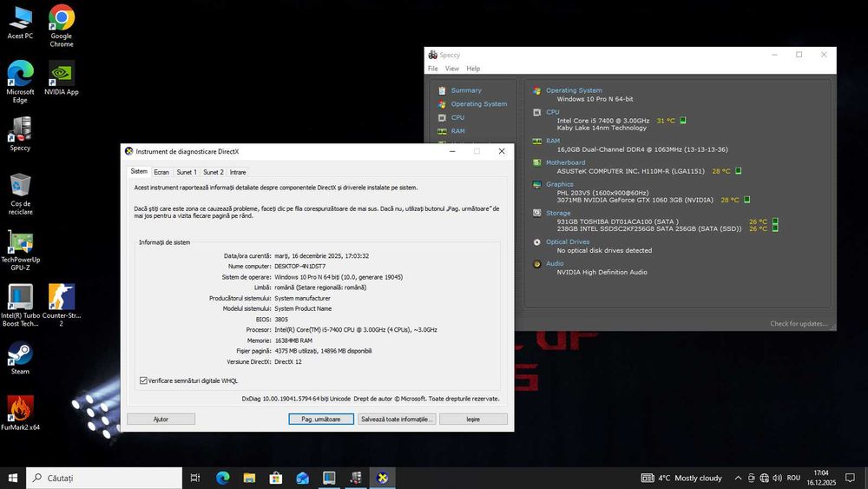
Task: Click the Pag. următoare button
Action: click(321, 420)
